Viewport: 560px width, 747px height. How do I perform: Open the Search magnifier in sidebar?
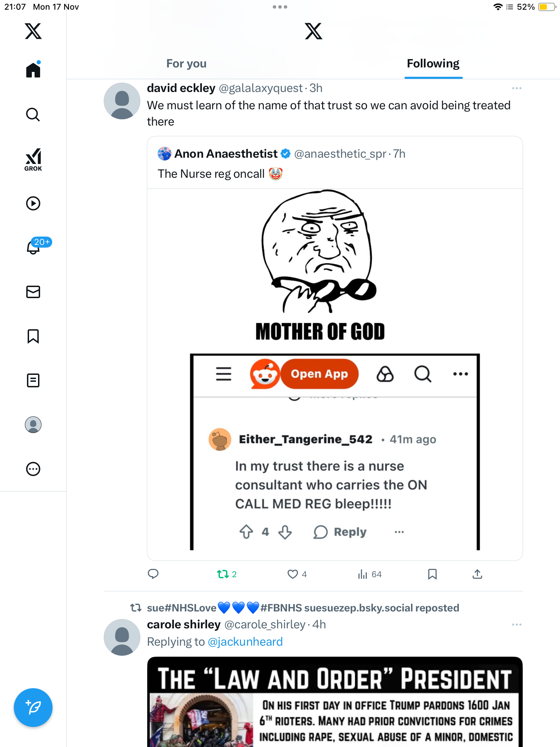[x=33, y=114]
